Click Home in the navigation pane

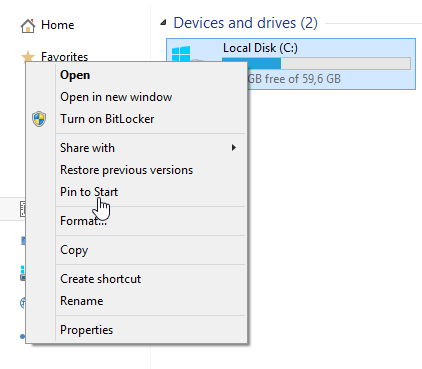coord(58,25)
